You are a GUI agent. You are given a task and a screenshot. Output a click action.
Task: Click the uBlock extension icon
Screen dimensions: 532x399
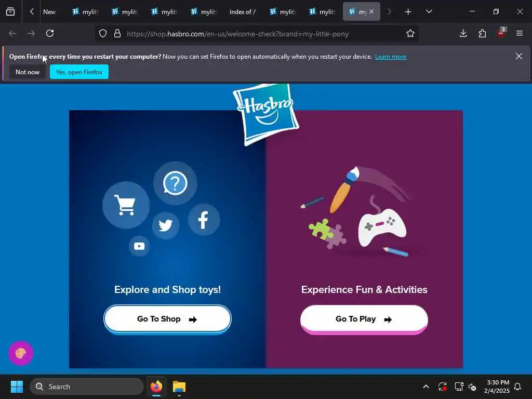point(501,33)
